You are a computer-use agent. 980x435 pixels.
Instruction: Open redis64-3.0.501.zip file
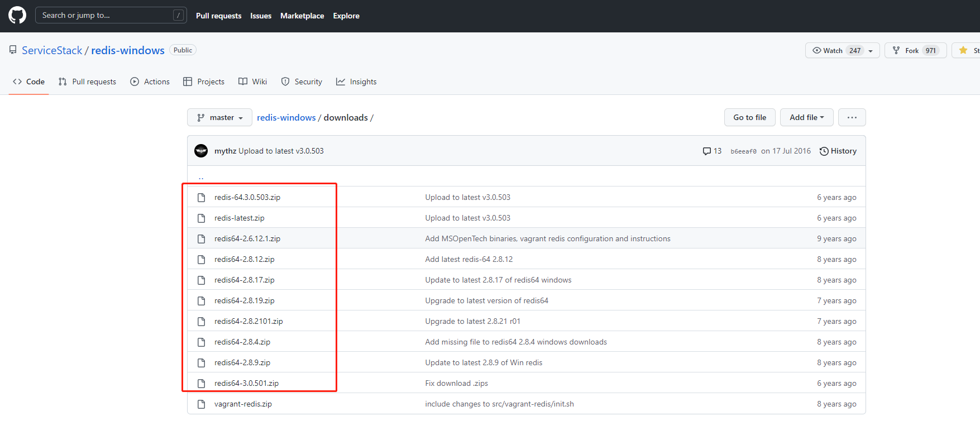point(246,383)
